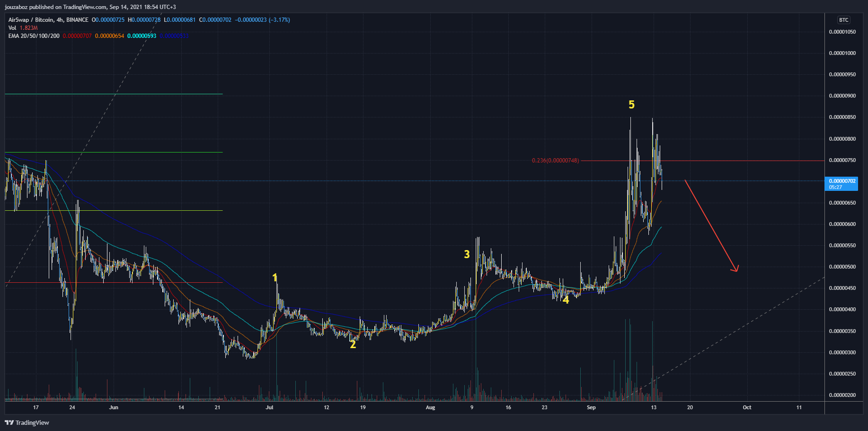Click the Vol 1.823M volume legend
868x431 pixels.
pyautogui.click(x=23, y=28)
